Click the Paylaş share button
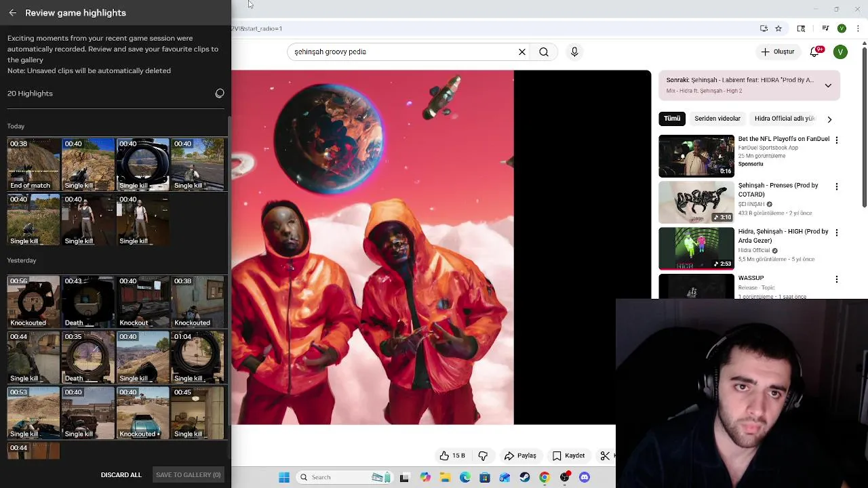Viewport: 868px width, 488px height. 520,455
